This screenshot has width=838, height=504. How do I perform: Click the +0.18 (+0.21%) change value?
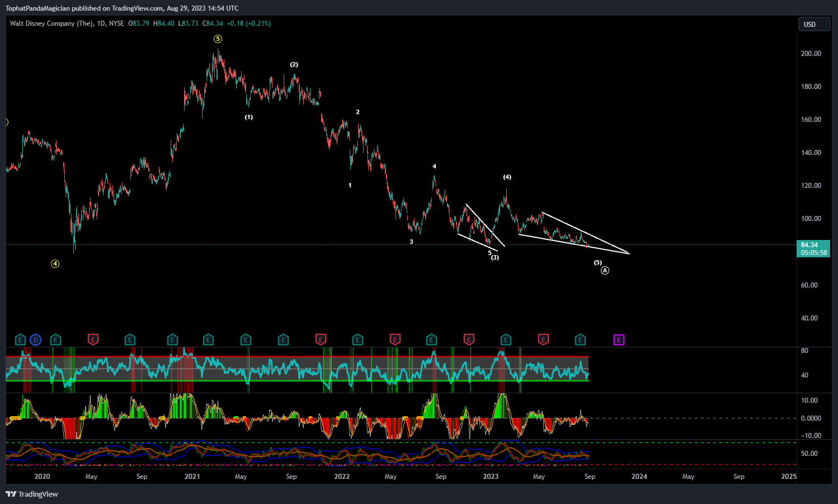coord(249,23)
